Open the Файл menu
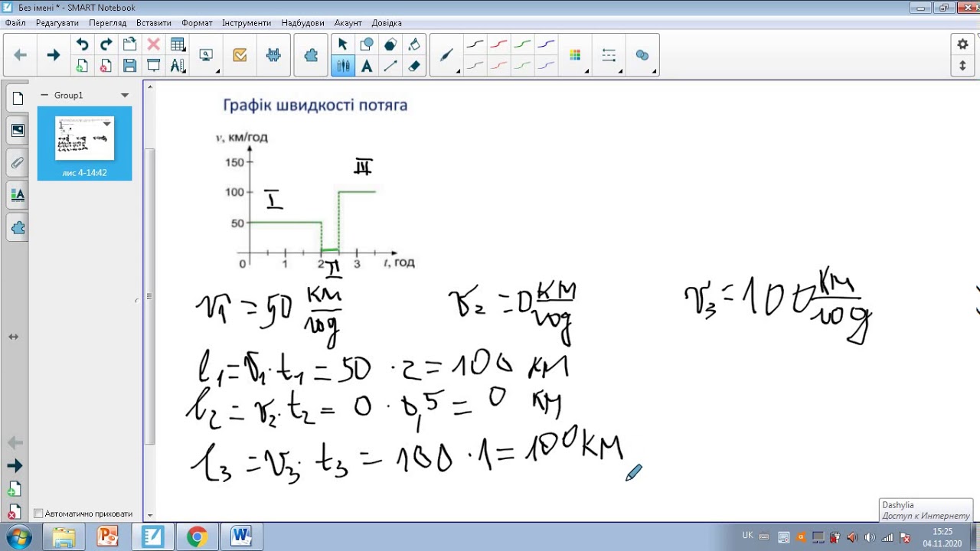Image resolution: width=980 pixels, height=551 pixels. click(x=15, y=23)
